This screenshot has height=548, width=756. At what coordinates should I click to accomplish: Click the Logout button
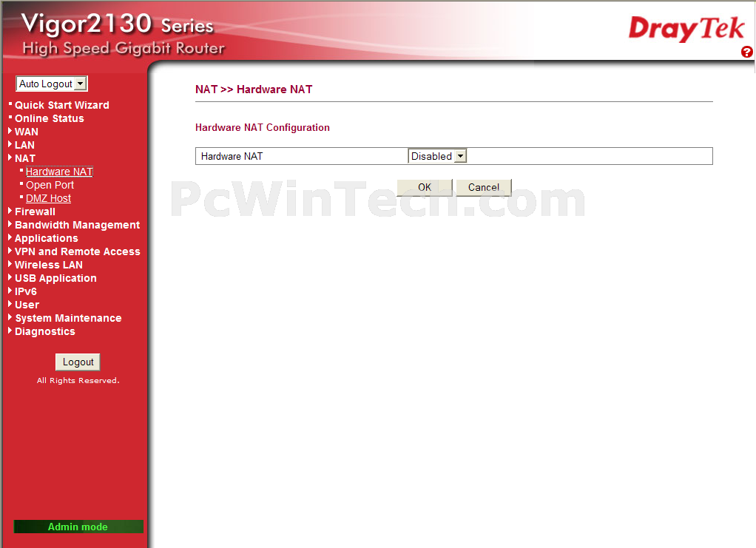pyautogui.click(x=78, y=362)
